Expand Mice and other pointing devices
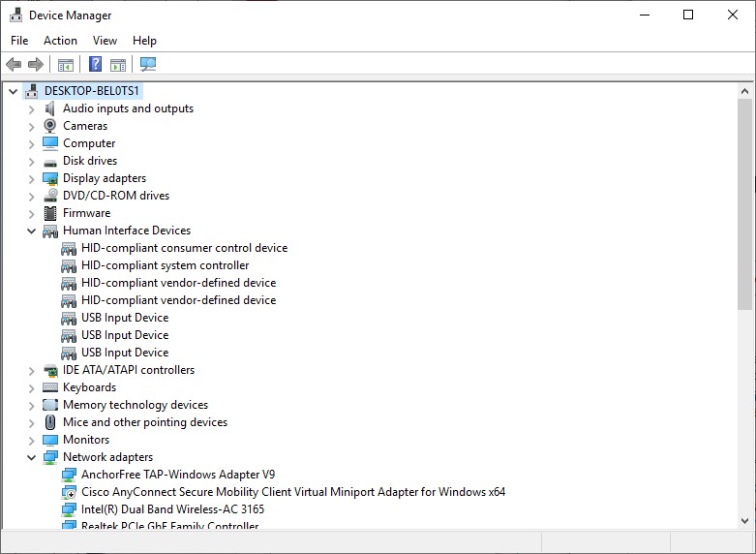The image size is (756, 554). 31,422
